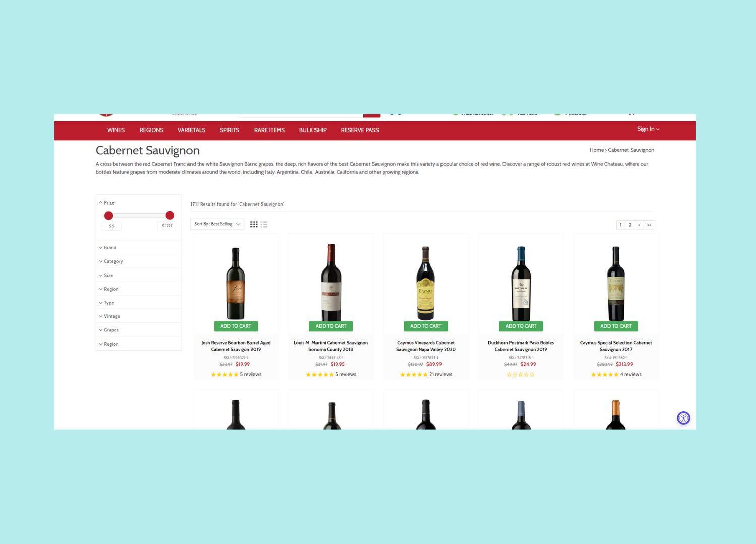Click the Cabernet Sauvignon breadcrumb text
The width and height of the screenshot is (756, 544).
631,150
